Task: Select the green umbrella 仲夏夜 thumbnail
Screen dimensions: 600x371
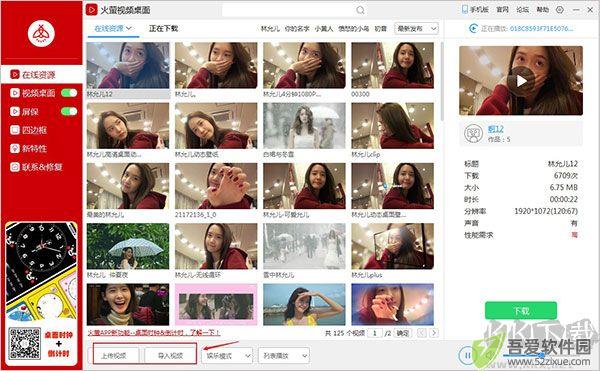Action: 128,246
